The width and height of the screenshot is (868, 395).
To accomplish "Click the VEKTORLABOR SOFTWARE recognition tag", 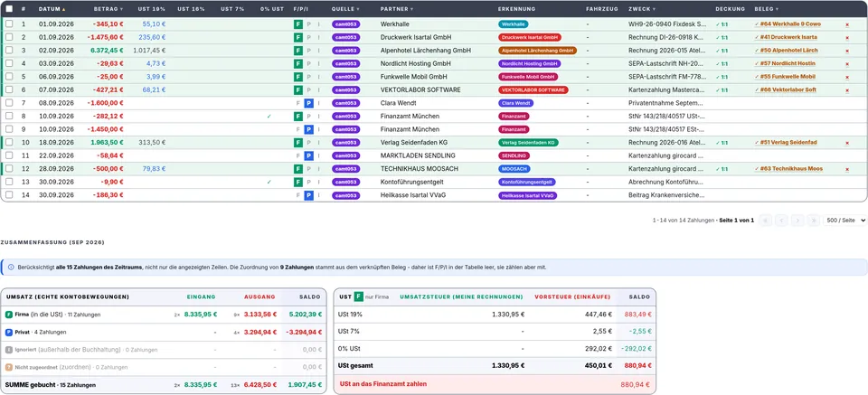I will coord(533,89).
